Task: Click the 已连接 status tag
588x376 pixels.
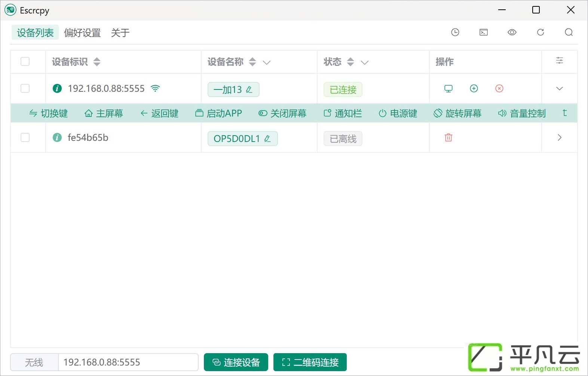Action: tap(343, 90)
